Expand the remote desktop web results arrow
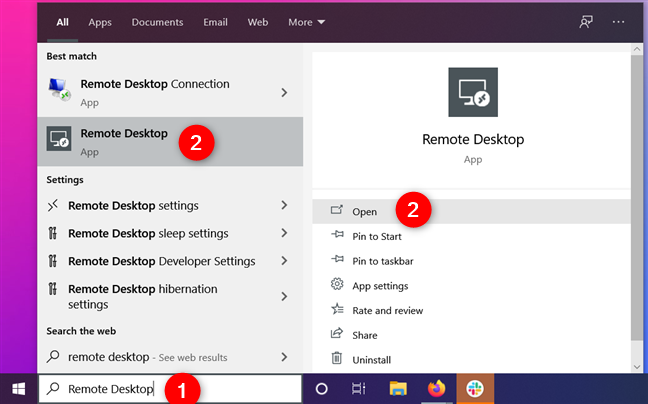Viewport: 648px width, 404px height. pyautogui.click(x=284, y=357)
